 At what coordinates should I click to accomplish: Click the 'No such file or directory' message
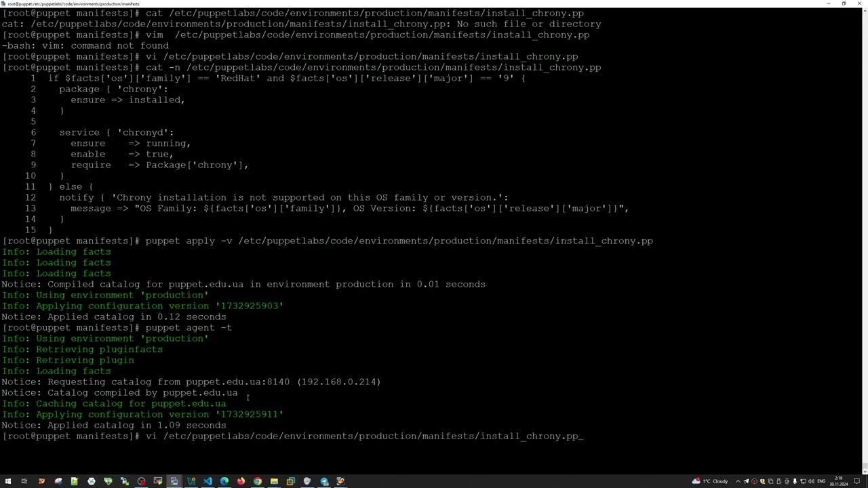point(529,24)
